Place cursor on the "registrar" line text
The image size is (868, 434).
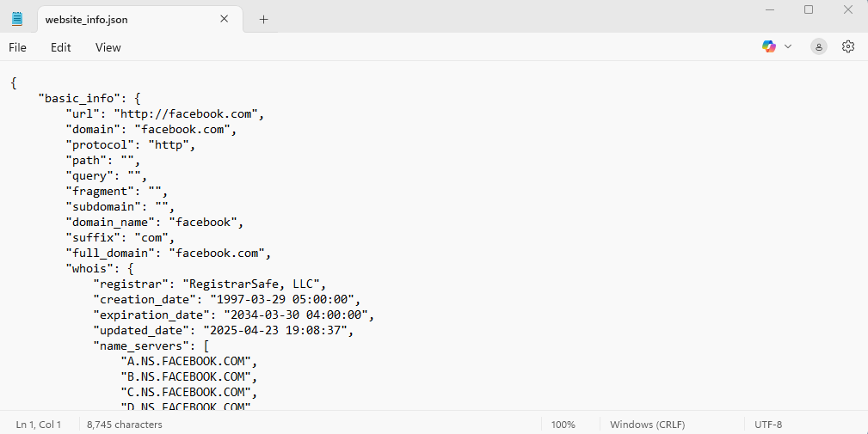coord(210,284)
